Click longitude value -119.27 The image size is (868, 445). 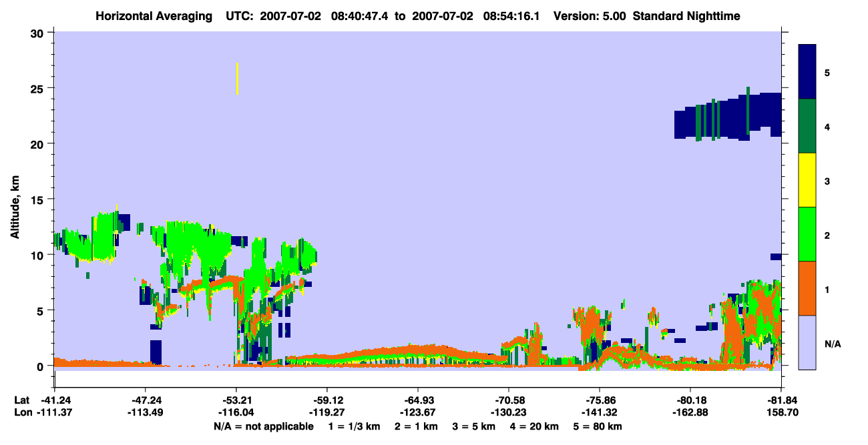pos(327,412)
